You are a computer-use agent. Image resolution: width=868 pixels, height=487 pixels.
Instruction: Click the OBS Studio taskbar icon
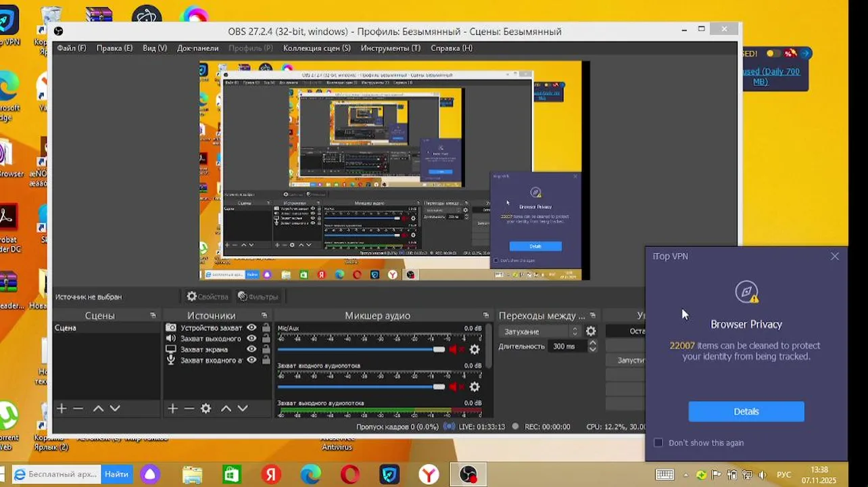(468, 475)
